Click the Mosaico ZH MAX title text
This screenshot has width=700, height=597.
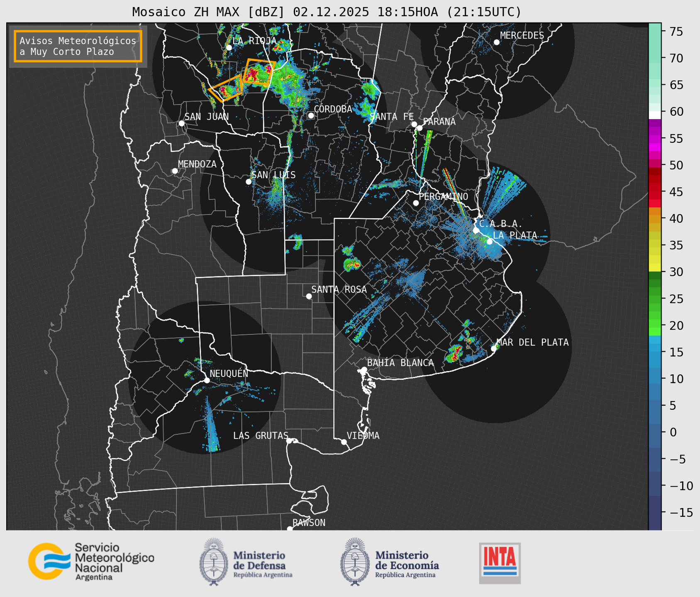click(326, 12)
